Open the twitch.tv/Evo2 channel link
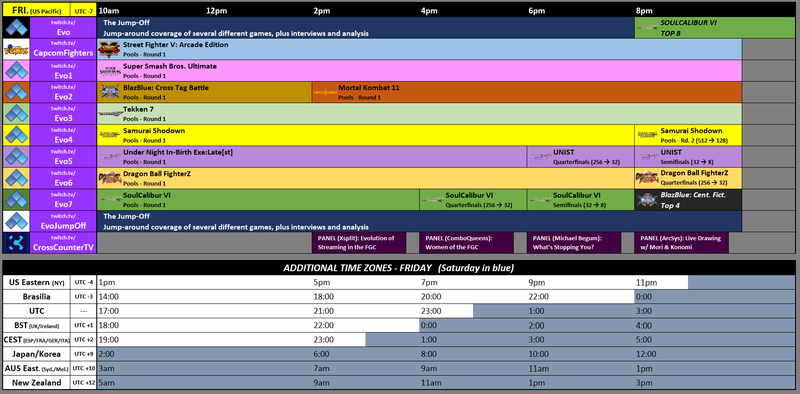 (x=63, y=92)
